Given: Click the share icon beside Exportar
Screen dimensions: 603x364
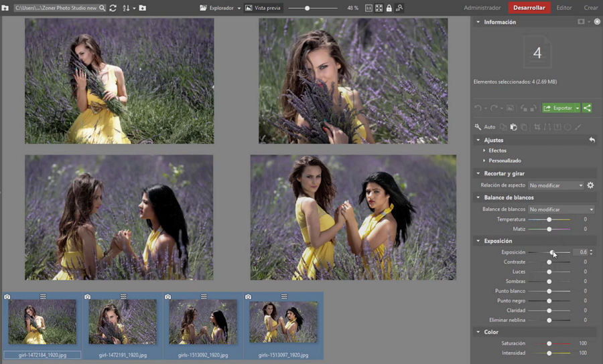Looking at the screenshot, I should coord(587,108).
